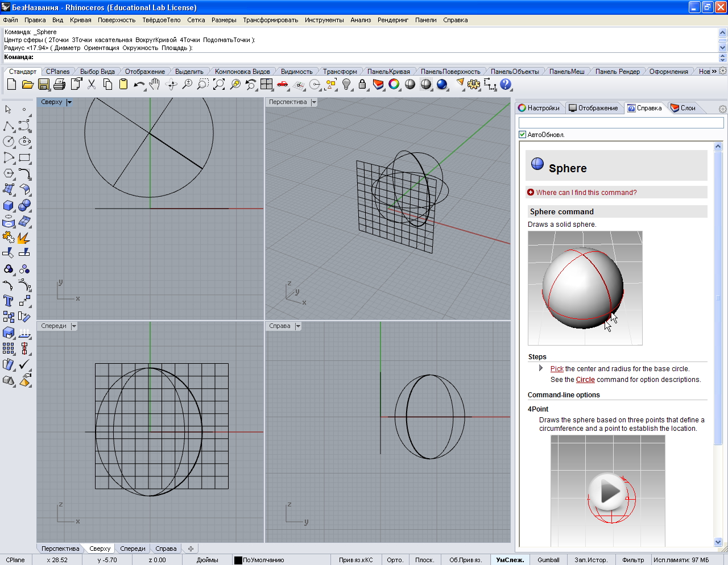Click the help search input field
This screenshot has width=728, height=565.
click(621, 123)
